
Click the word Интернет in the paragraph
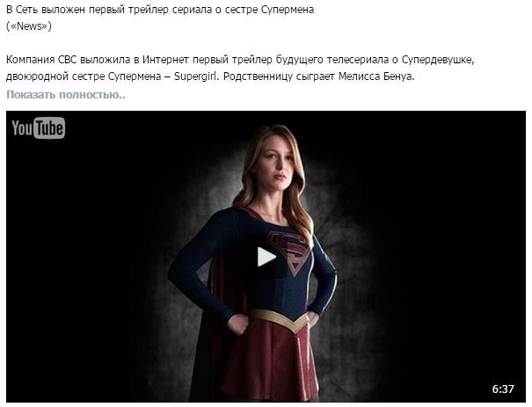(165, 60)
